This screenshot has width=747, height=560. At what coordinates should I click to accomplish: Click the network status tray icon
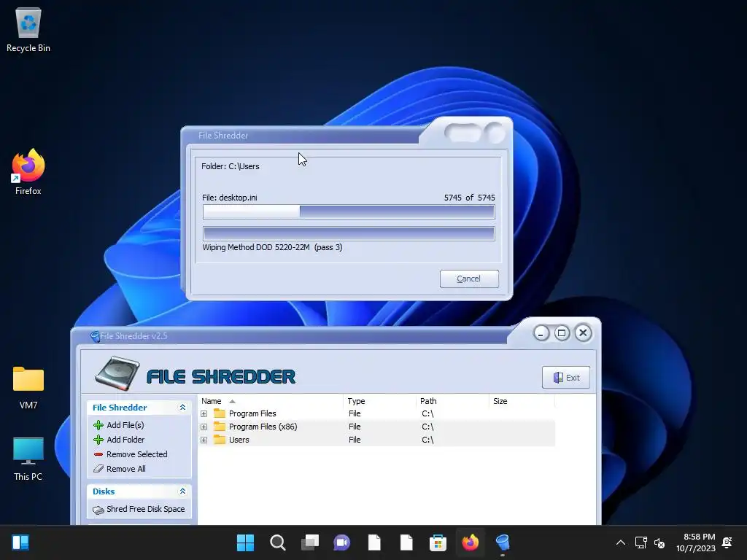[640, 542]
